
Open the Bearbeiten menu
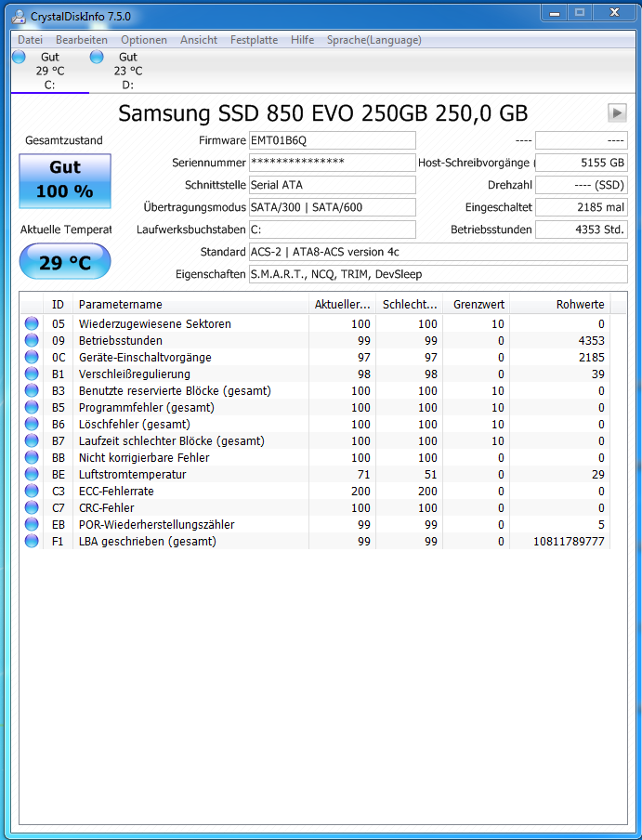[82, 40]
